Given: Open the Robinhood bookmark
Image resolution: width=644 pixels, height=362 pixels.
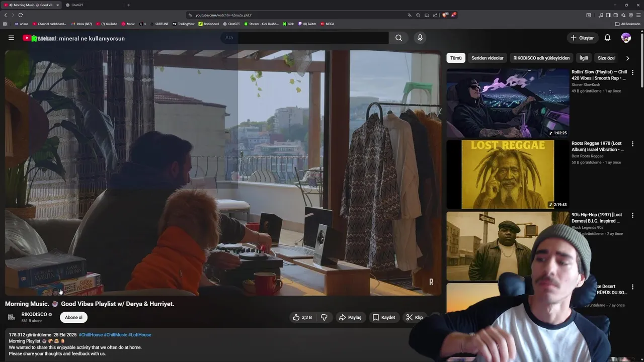Looking at the screenshot, I should (209, 24).
